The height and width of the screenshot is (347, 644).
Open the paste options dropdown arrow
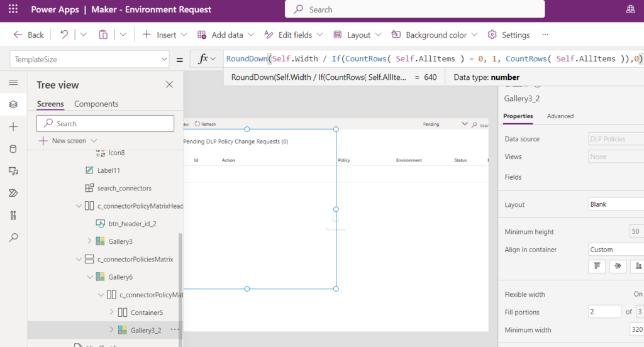pyautogui.click(x=123, y=35)
